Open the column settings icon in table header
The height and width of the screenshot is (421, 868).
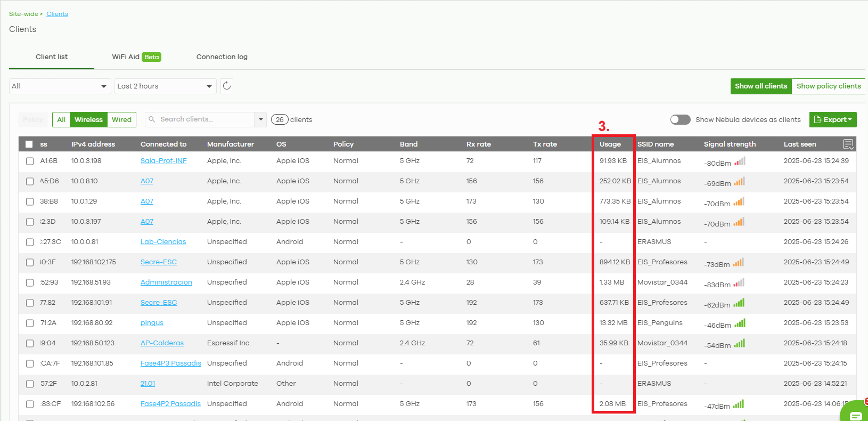point(849,144)
